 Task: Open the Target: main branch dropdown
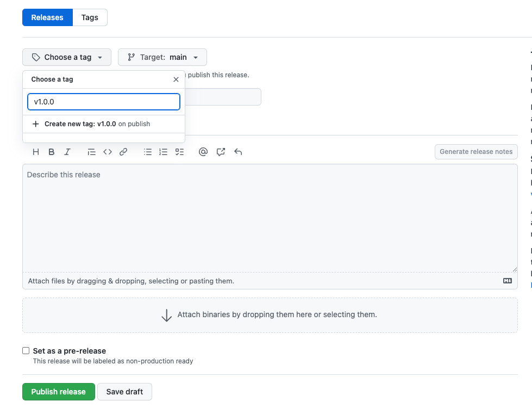pyautogui.click(x=162, y=57)
